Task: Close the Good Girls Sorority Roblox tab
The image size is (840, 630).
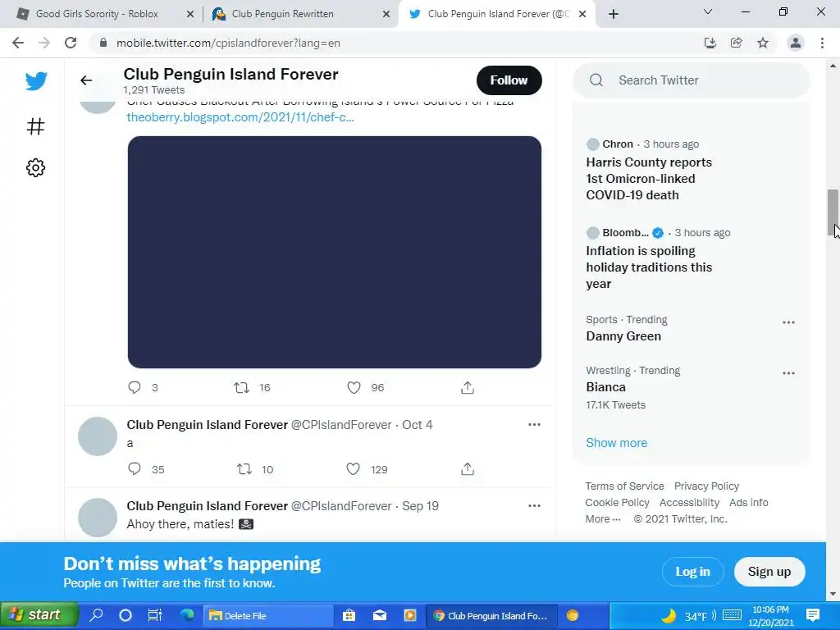Action: 190,15
